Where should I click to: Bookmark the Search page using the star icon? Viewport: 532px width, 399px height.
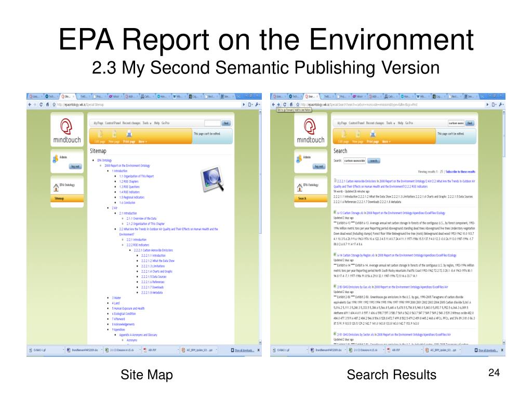click(298, 104)
